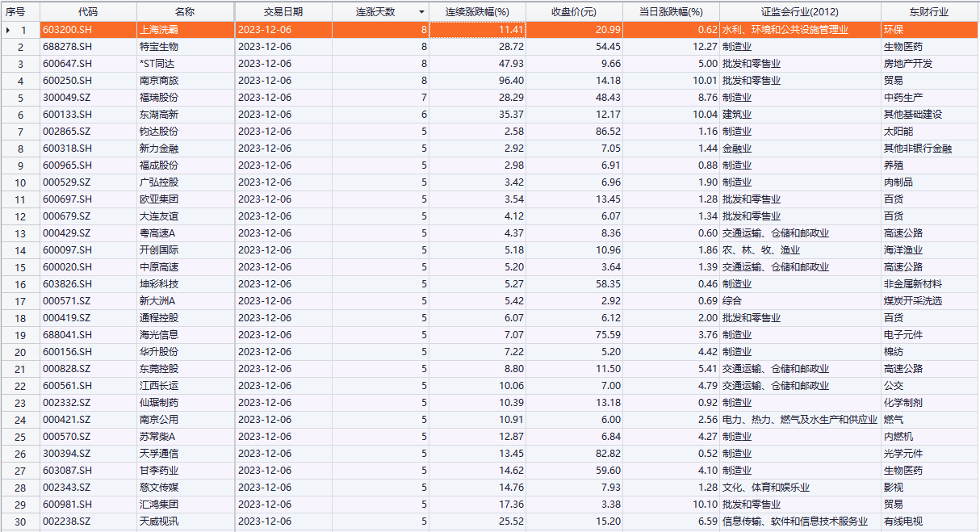Click the 收盘价(元) column header
The image size is (980, 532).
pos(574,12)
